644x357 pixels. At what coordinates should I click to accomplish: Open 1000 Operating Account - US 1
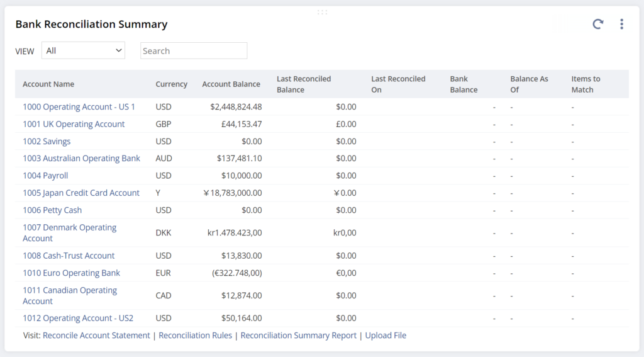click(x=79, y=107)
